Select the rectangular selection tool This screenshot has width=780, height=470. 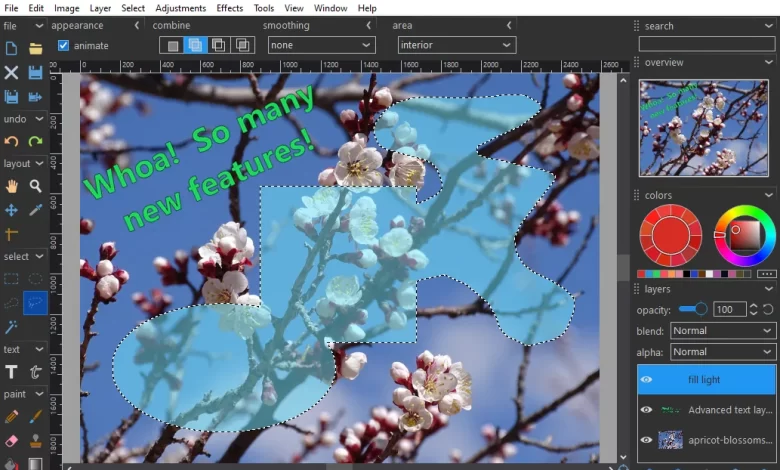pyautogui.click(x=11, y=279)
